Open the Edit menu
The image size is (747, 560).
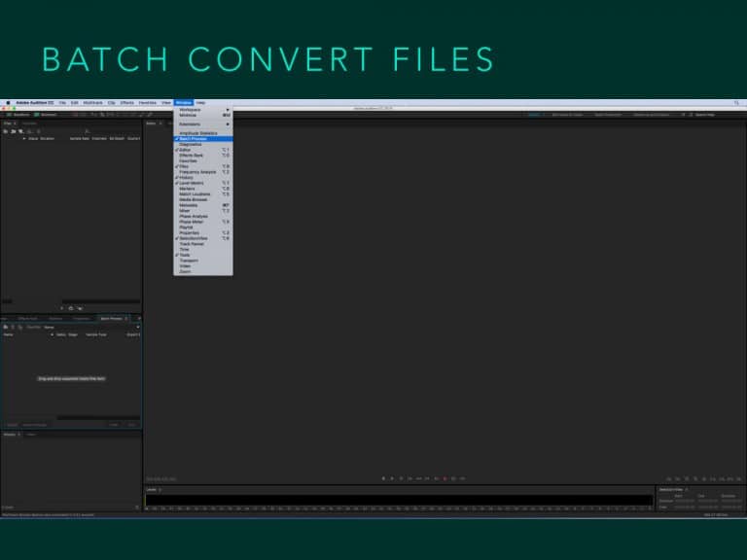click(74, 102)
